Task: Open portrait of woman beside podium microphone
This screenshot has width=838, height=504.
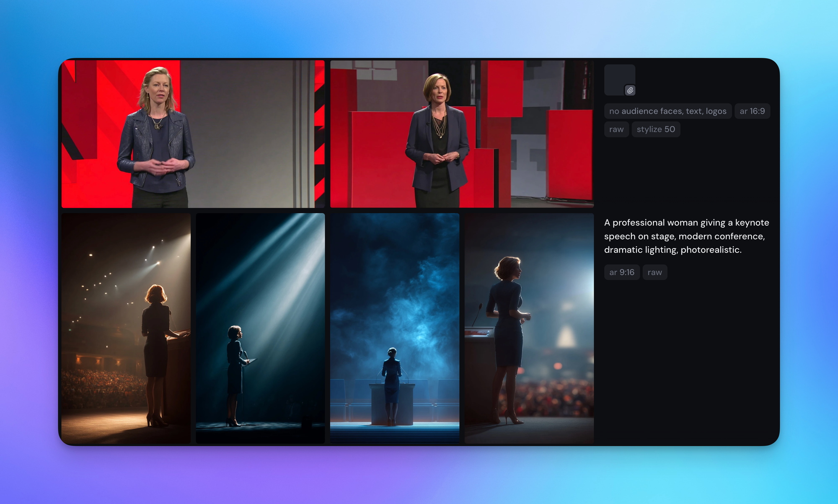Action: [x=529, y=328]
